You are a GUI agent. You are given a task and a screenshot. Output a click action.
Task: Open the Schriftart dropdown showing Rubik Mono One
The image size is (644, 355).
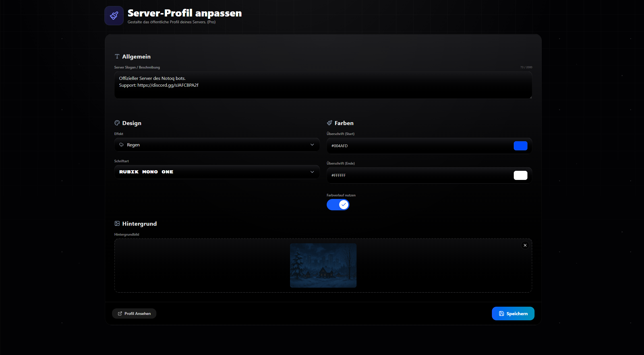217,172
